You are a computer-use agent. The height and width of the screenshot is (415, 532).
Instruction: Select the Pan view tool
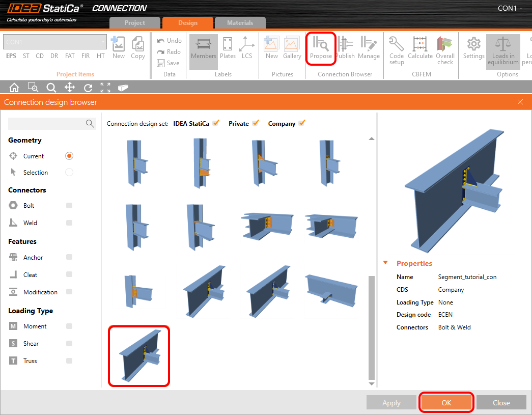70,88
